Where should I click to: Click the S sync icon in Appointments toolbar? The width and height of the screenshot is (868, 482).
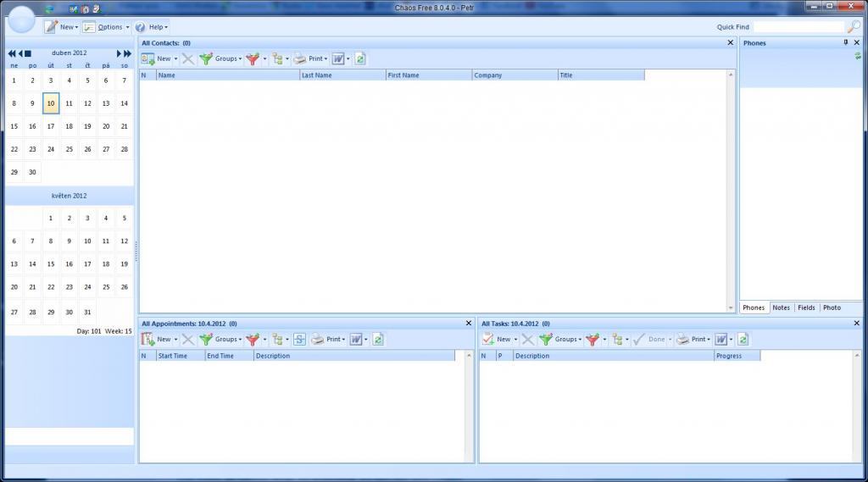click(x=299, y=339)
